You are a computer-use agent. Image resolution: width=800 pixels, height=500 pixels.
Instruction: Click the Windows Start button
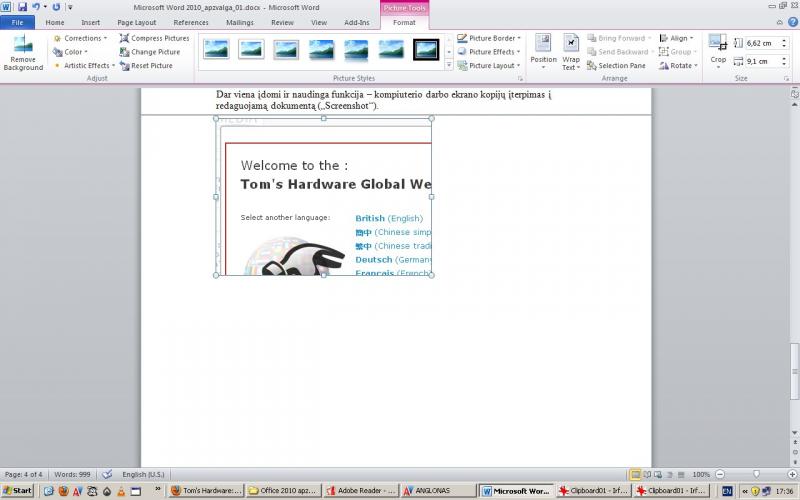17,491
